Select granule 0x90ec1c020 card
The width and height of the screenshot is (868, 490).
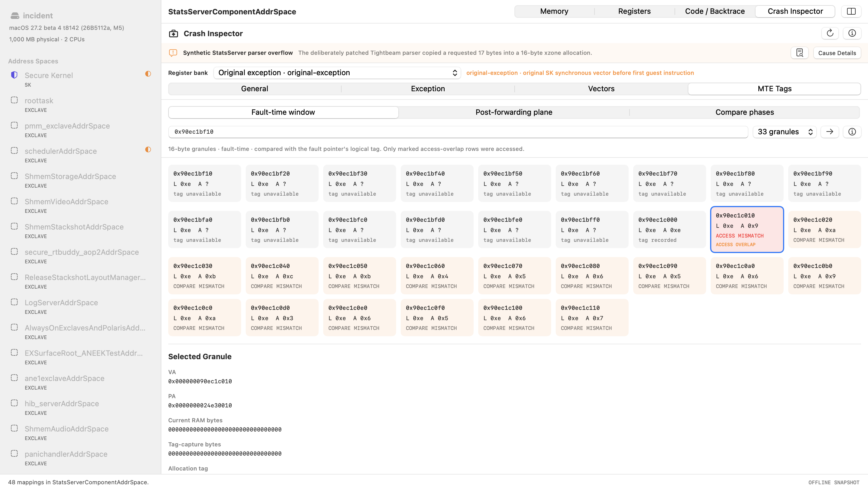[824, 230]
